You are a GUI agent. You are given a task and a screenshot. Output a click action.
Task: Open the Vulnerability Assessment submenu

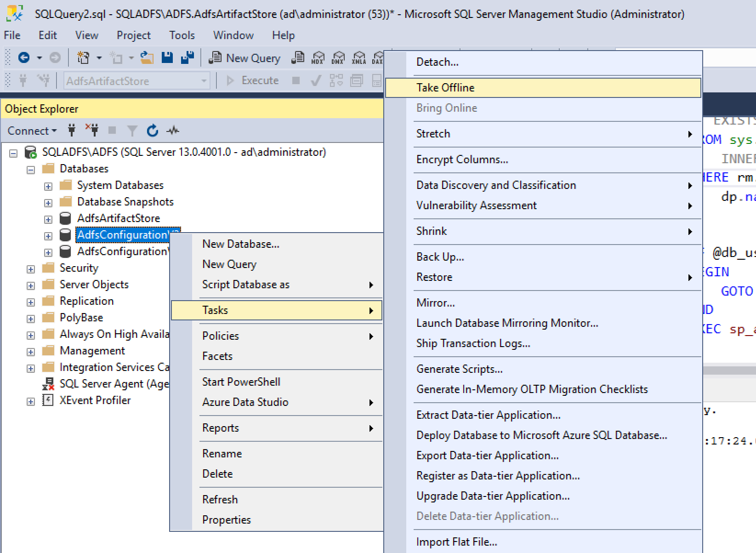pos(543,205)
